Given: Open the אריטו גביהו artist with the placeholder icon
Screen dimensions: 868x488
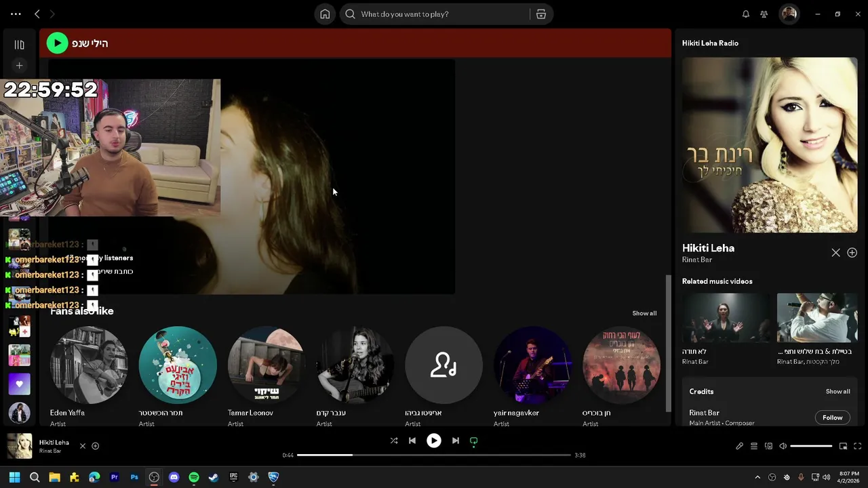Looking at the screenshot, I should coord(443,377).
